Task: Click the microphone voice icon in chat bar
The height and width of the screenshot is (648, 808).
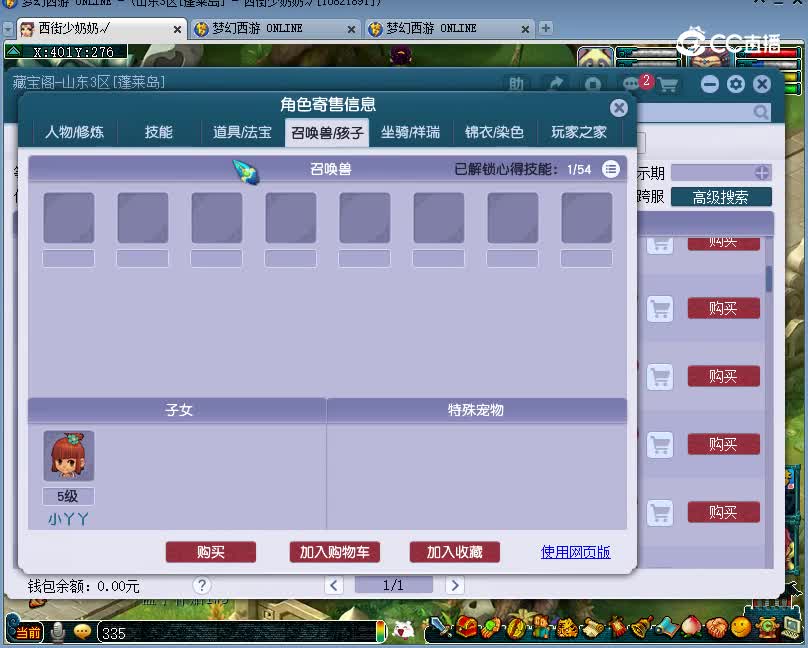Action: pos(58,632)
